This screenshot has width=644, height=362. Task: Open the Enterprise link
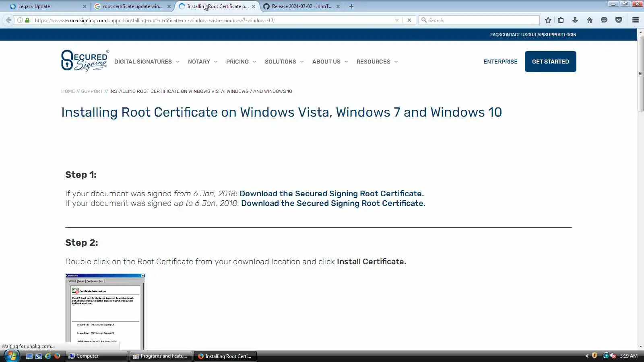point(500,62)
